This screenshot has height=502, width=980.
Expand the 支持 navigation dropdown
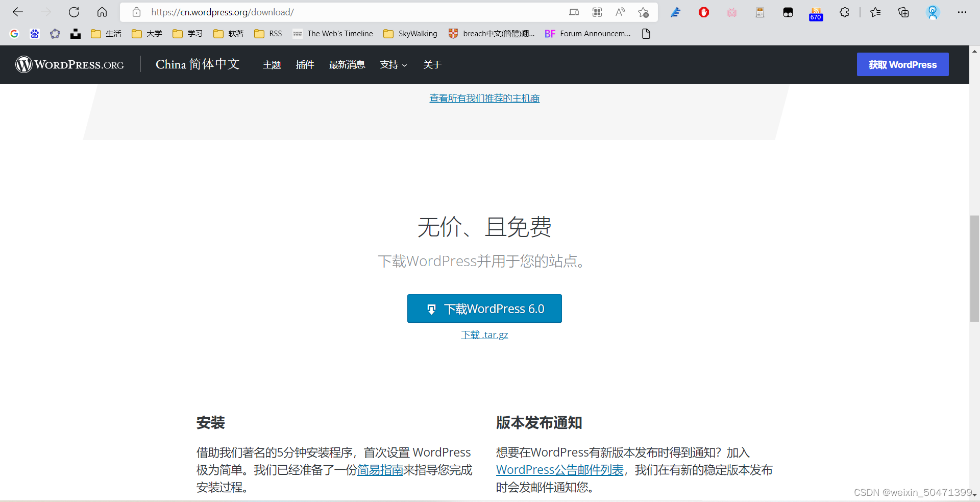393,64
